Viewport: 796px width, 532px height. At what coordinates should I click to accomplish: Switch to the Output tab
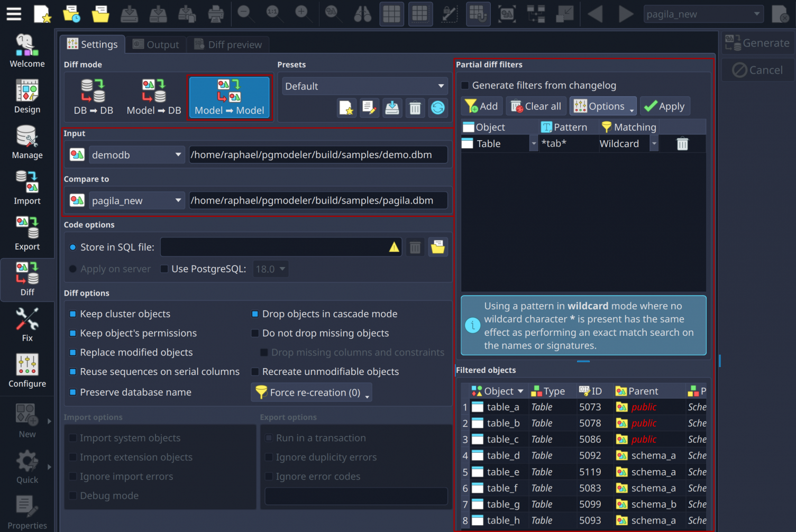pyautogui.click(x=156, y=45)
